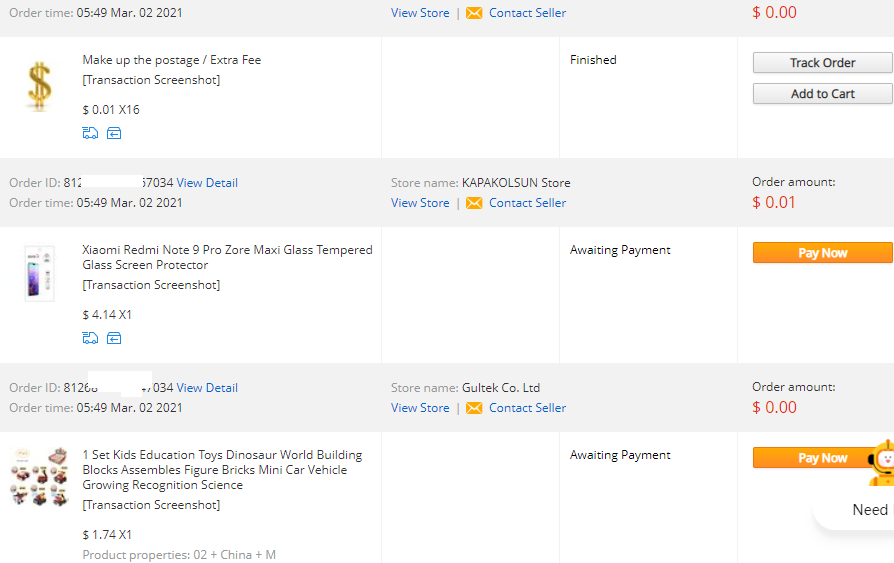This screenshot has height=563, width=894.
Task: Click return box icon under Make up postage item
Action: (114, 133)
